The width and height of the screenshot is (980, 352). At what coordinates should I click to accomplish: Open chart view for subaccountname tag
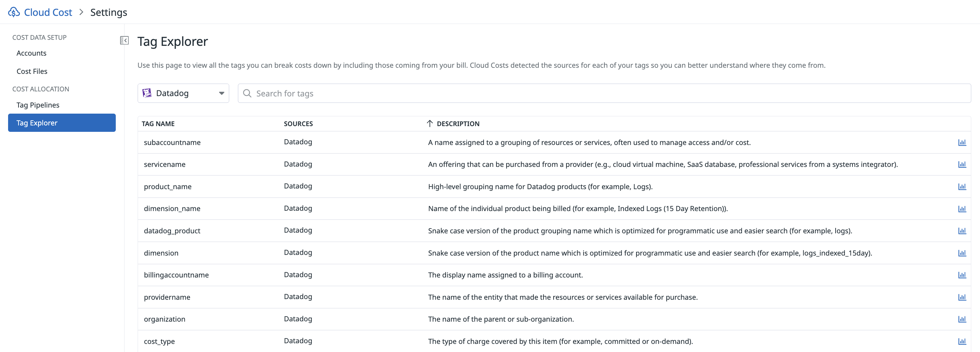(962, 143)
